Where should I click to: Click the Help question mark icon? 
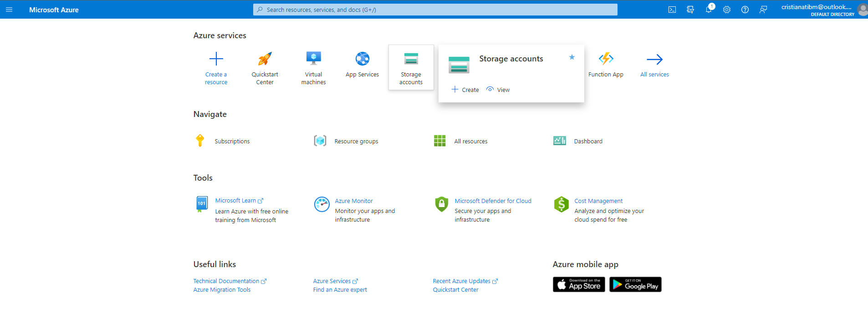point(745,10)
